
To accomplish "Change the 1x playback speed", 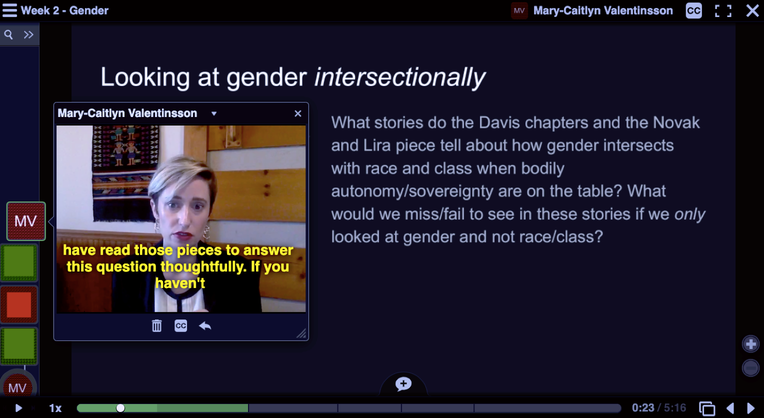I will click(56, 408).
